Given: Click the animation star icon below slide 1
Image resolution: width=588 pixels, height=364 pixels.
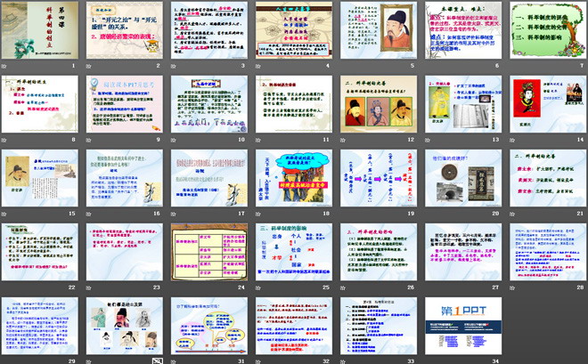Looking at the screenshot, I should click(x=4, y=66).
